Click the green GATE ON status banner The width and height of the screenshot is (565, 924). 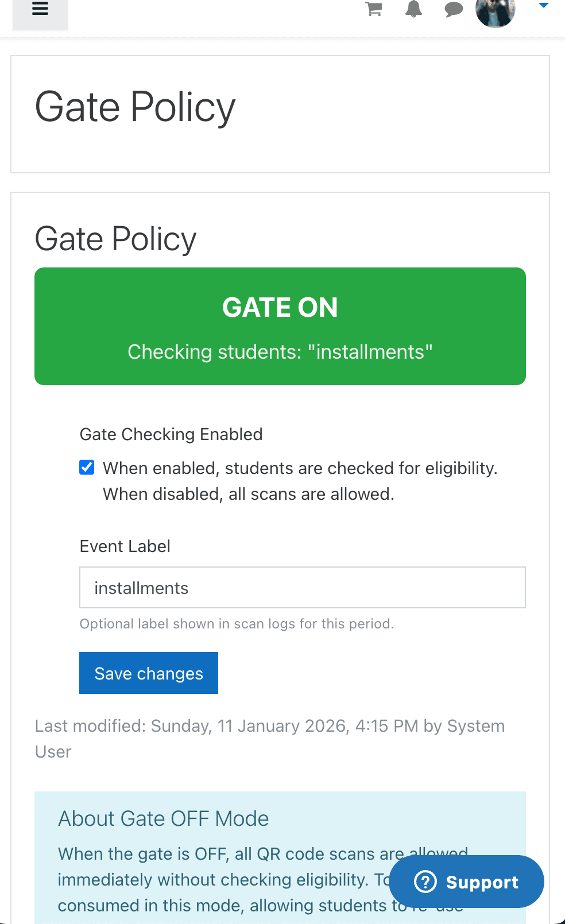(280, 326)
